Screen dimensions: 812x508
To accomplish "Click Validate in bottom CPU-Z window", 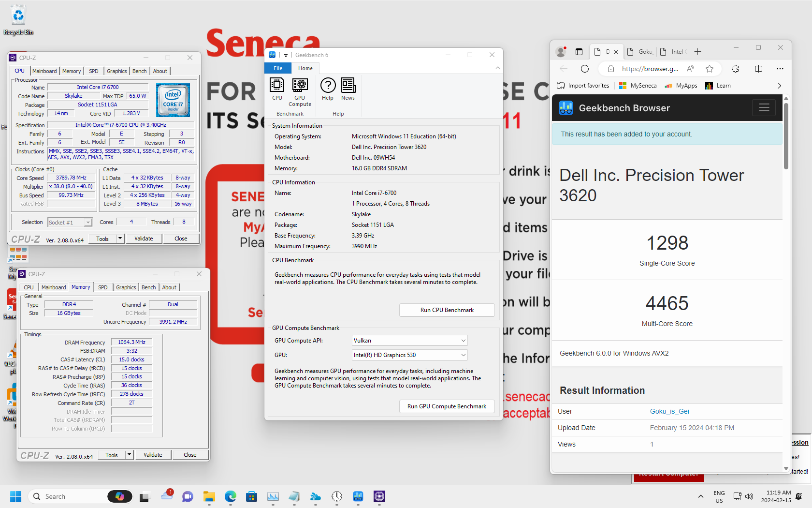I will 153,455.
